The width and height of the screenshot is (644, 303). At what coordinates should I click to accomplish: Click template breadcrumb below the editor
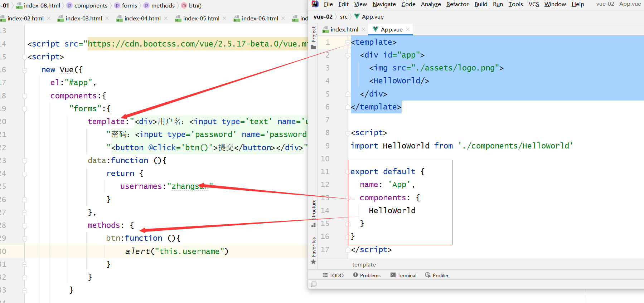click(364, 264)
